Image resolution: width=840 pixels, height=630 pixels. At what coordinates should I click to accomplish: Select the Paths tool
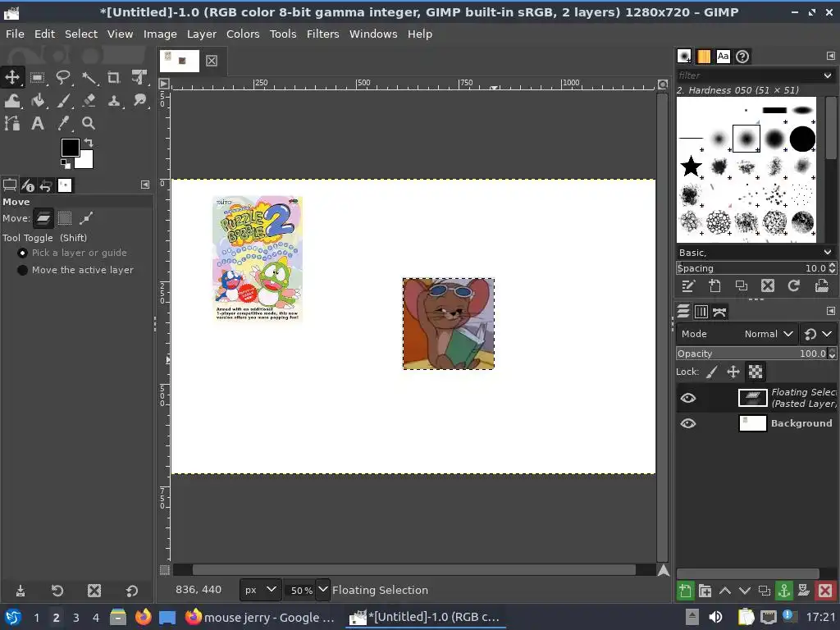click(x=12, y=123)
